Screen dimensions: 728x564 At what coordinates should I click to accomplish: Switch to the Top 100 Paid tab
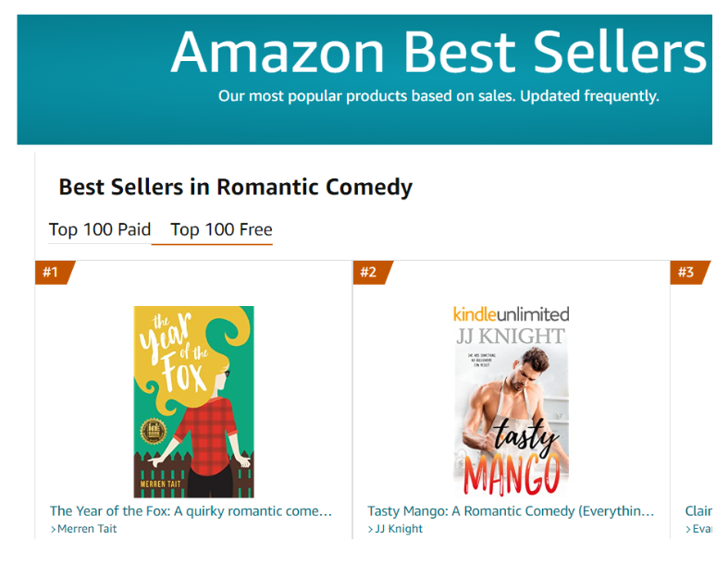click(x=99, y=229)
